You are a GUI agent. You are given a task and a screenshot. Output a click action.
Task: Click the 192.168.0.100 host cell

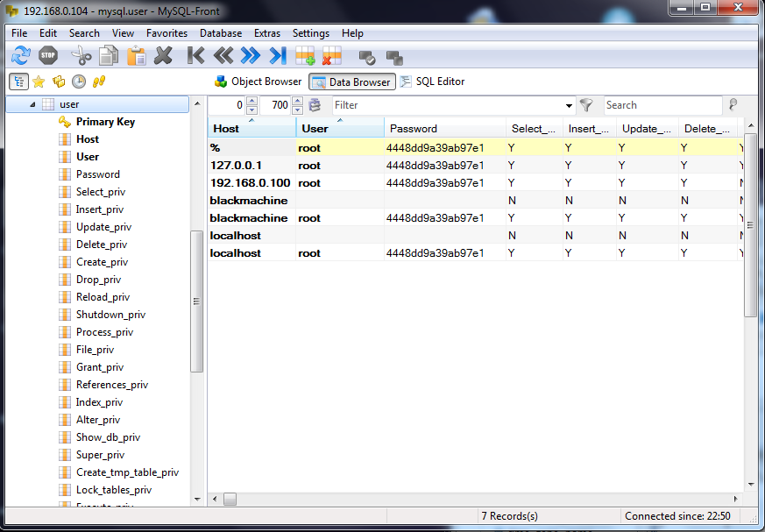click(251, 182)
